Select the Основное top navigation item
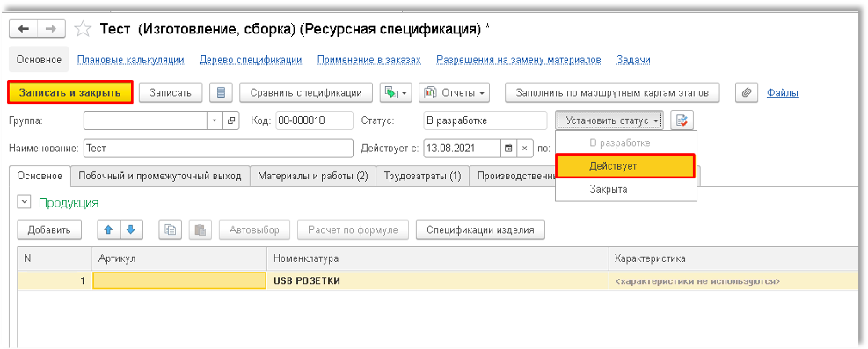 click(39, 60)
